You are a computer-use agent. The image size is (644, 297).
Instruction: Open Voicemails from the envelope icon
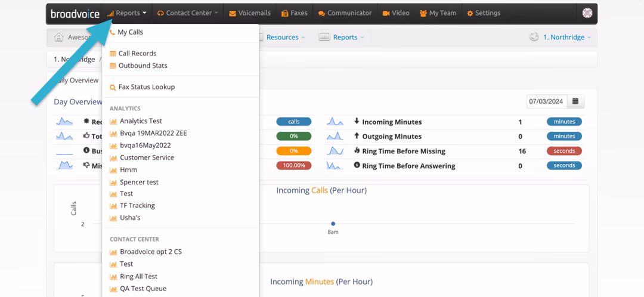pos(250,13)
